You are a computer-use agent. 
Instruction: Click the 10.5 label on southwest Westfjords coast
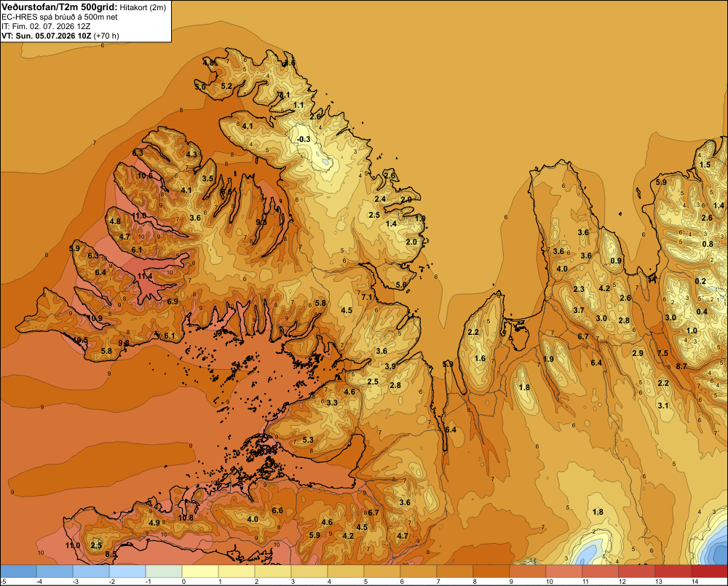[x=80, y=340]
